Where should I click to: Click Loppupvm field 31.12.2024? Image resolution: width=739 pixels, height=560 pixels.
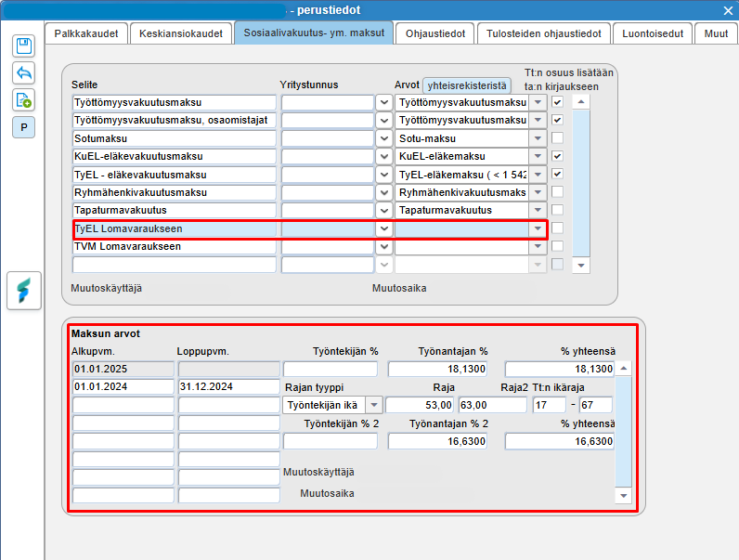point(229,386)
